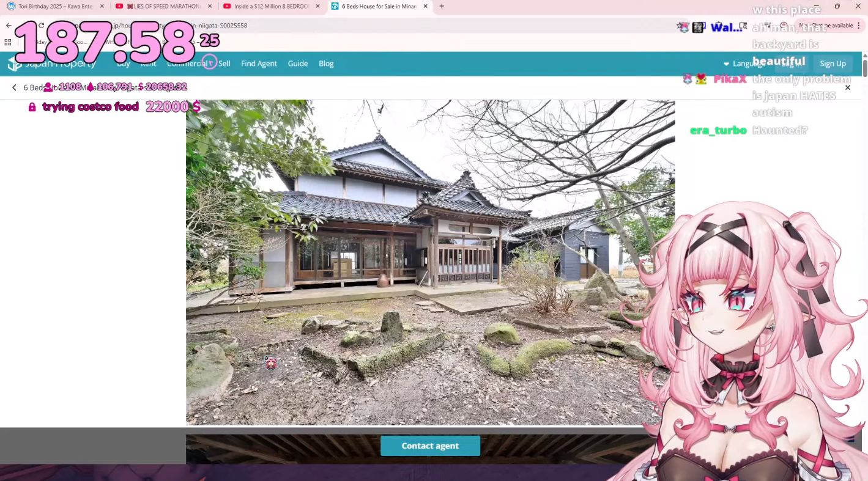Open the Chrome three-dot menu

[859, 26]
